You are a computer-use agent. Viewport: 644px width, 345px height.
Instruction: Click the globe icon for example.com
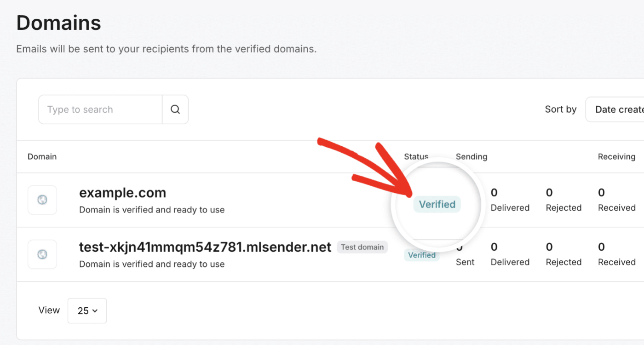coord(42,200)
